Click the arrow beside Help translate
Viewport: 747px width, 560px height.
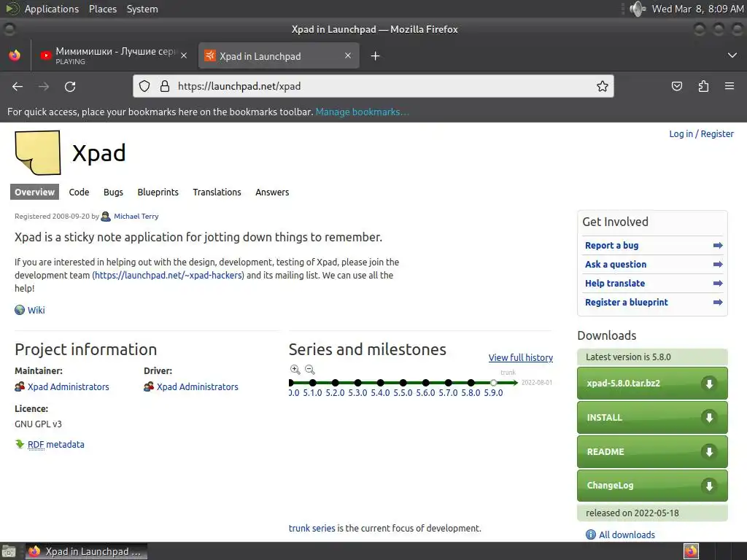718,284
